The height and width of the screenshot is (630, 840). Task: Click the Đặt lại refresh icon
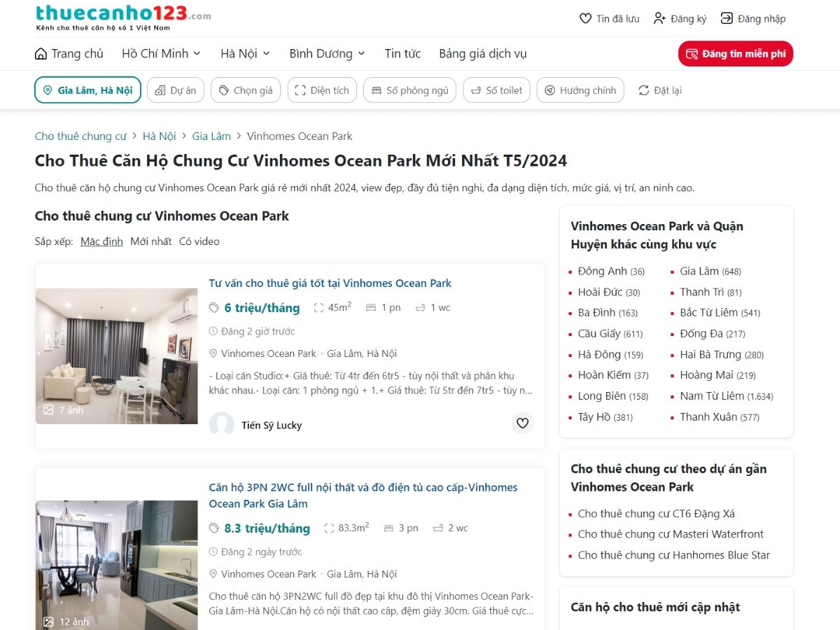point(644,90)
